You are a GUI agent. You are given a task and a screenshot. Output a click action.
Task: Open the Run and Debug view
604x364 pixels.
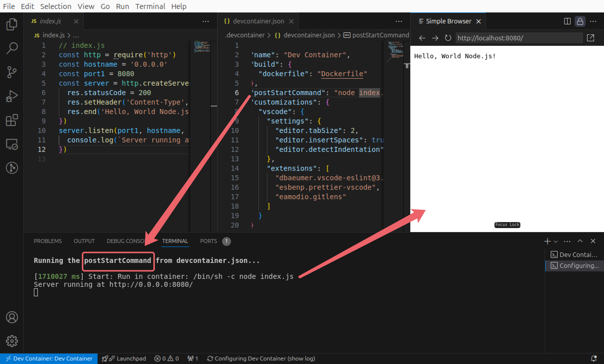12,96
